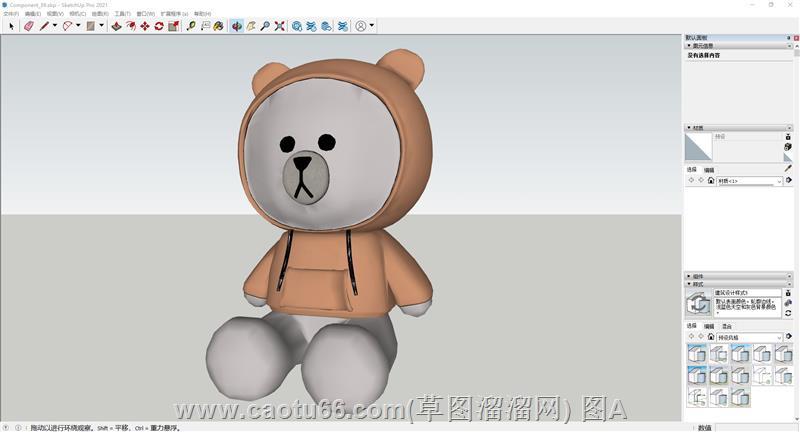Open the Materials Details arrow menu

[788, 181]
